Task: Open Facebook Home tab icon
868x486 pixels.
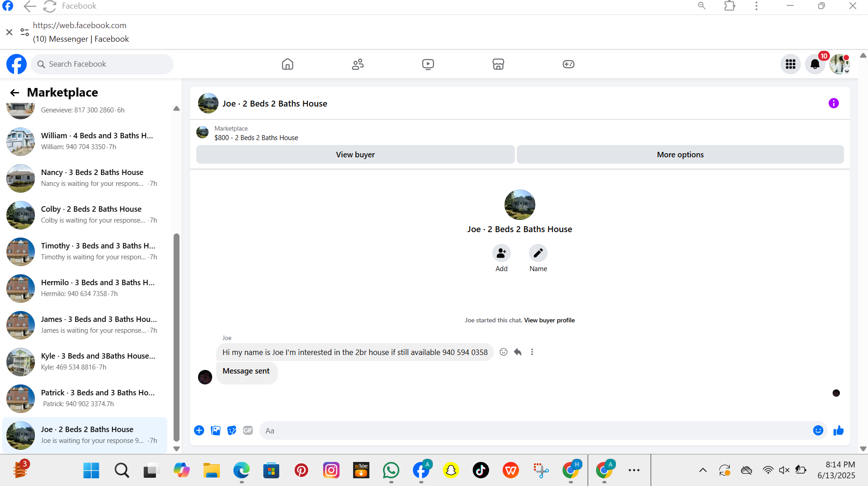Action: coord(287,64)
